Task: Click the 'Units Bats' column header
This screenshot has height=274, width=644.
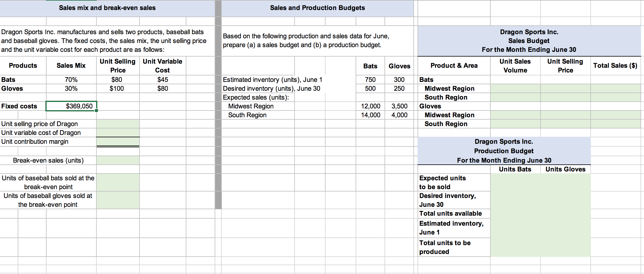Action: (x=515, y=169)
